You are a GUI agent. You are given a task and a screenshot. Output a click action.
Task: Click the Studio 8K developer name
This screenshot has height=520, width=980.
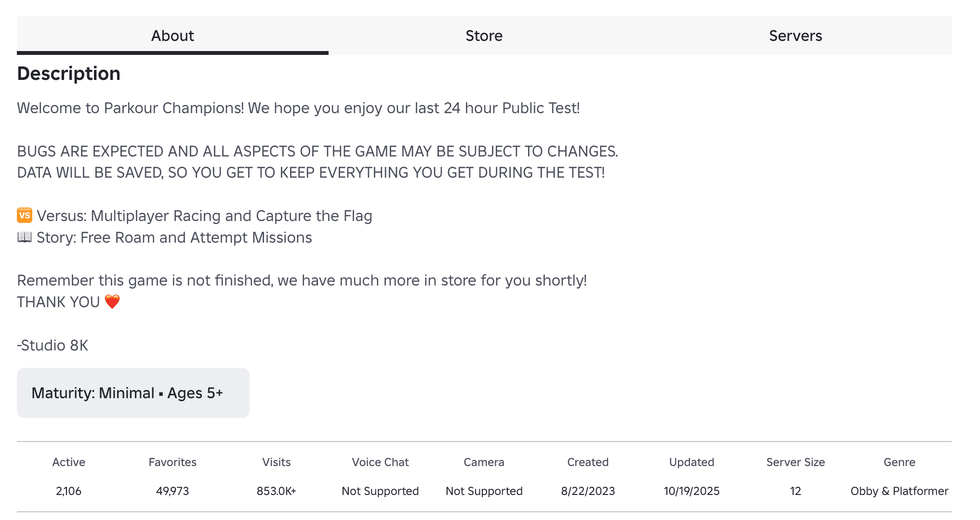[x=53, y=345]
